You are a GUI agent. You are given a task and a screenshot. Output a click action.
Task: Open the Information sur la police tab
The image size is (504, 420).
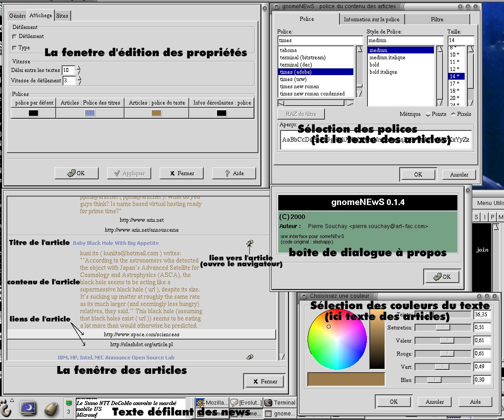pyautogui.click(x=371, y=19)
